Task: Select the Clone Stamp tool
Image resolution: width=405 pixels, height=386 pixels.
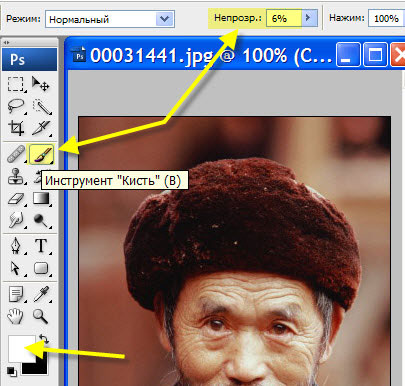Action: tap(16, 176)
